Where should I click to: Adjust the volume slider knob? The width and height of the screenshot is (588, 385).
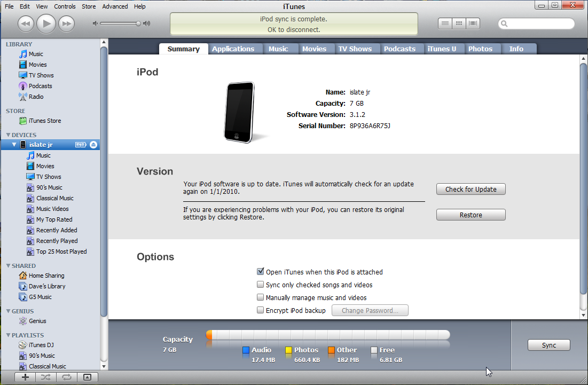pyautogui.click(x=138, y=23)
